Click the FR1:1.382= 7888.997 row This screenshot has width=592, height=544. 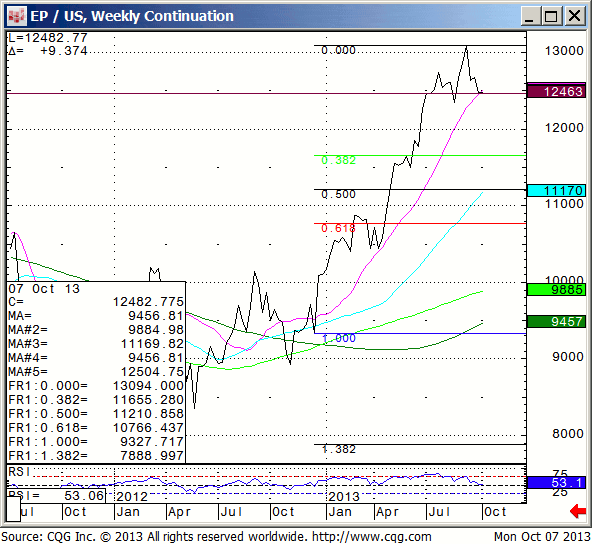(96, 455)
